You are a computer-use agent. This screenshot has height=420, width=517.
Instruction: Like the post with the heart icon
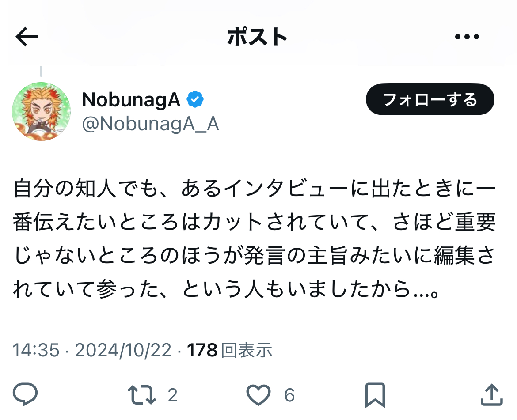click(258, 395)
